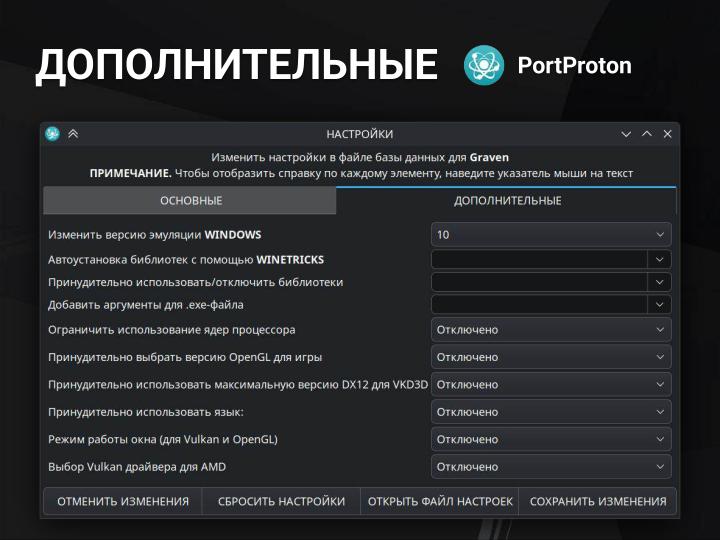
Task: Click the label 'Принудительно использовать язык:'
Action: click(x=146, y=412)
